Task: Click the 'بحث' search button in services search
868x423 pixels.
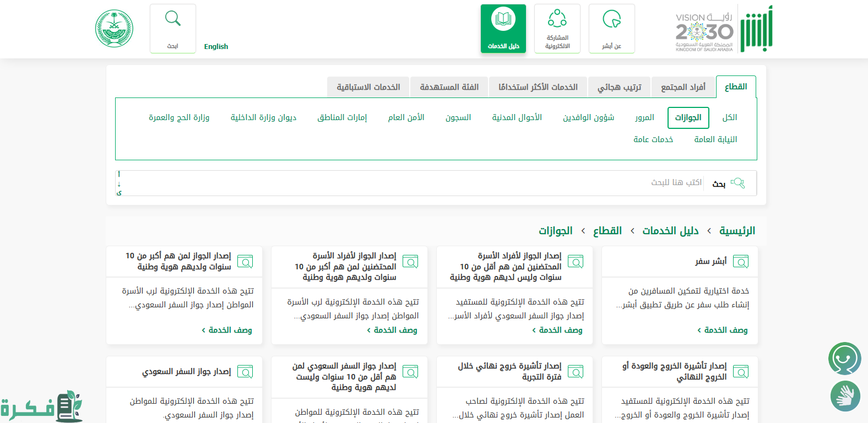Action: tap(728, 183)
